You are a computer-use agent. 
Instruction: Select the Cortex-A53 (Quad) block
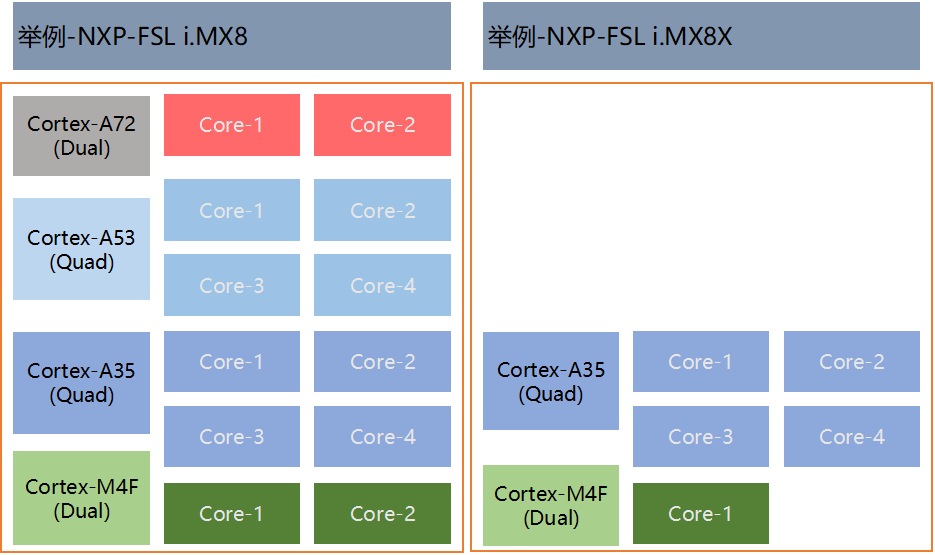pyautogui.click(x=82, y=249)
